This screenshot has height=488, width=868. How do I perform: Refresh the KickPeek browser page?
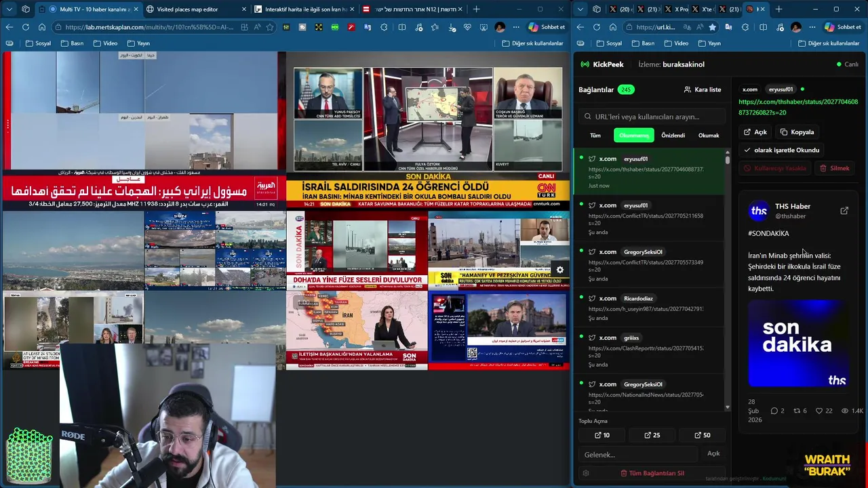click(596, 27)
